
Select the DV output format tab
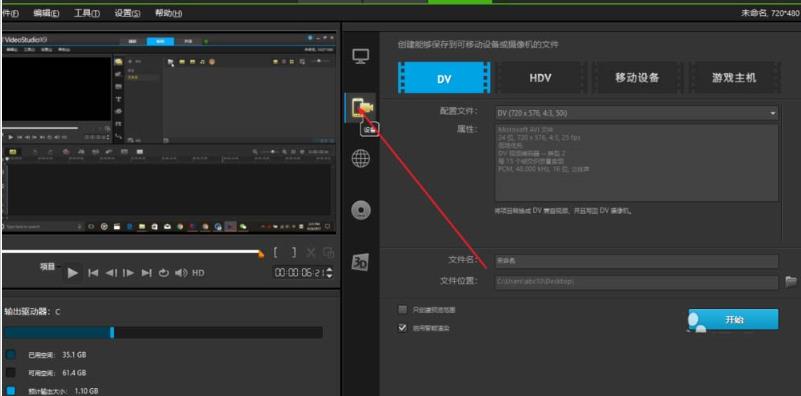click(x=444, y=78)
